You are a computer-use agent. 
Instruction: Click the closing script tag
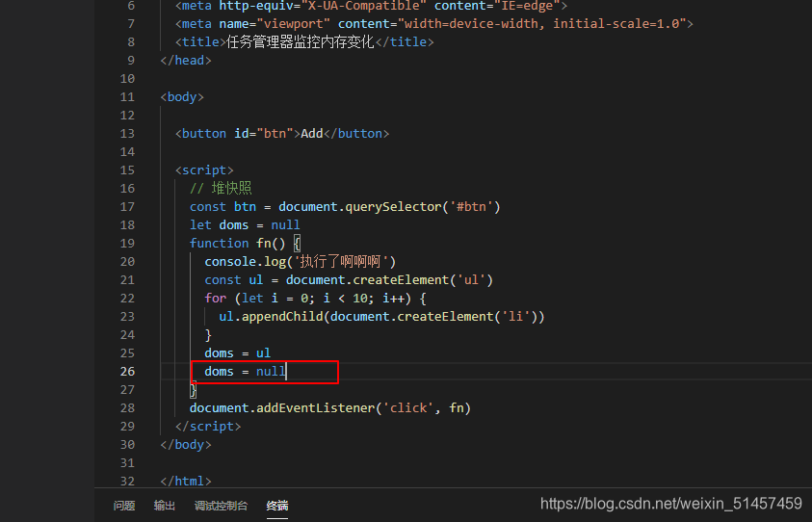(x=208, y=427)
